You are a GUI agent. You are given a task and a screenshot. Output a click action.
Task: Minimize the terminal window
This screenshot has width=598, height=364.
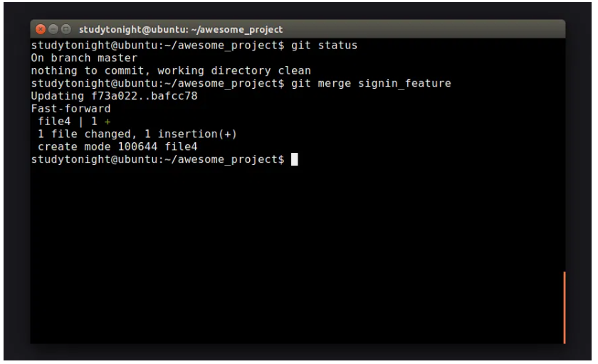tap(53, 29)
